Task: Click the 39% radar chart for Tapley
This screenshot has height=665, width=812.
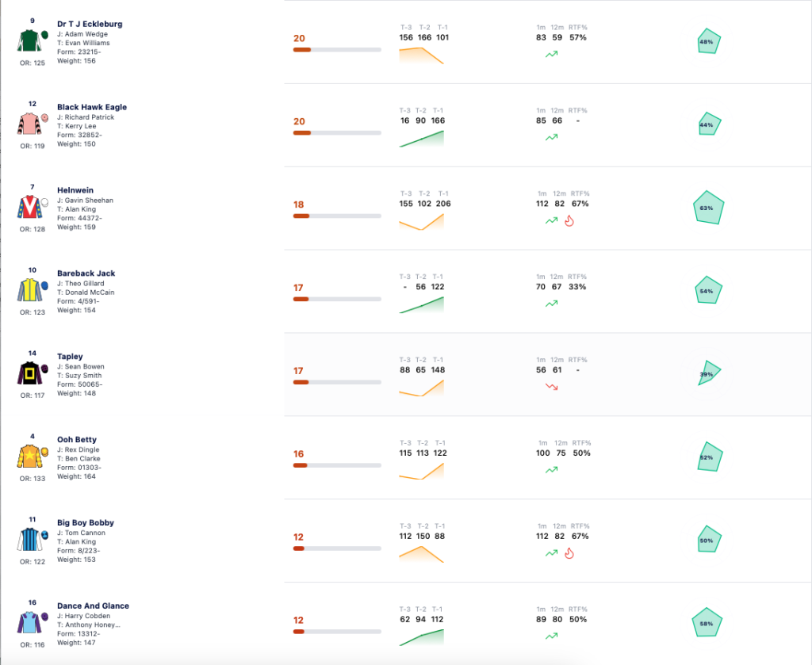Action: tap(708, 373)
